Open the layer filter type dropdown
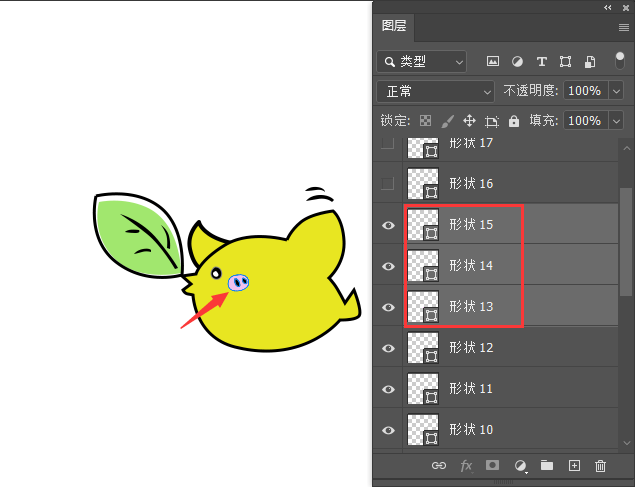This screenshot has width=635, height=487. (x=422, y=62)
